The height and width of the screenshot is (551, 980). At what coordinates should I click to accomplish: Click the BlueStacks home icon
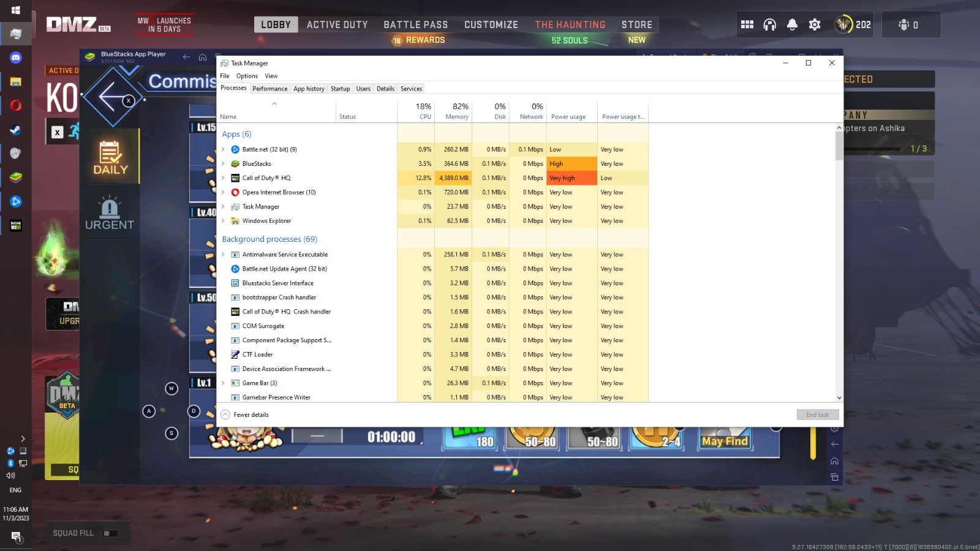click(203, 57)
